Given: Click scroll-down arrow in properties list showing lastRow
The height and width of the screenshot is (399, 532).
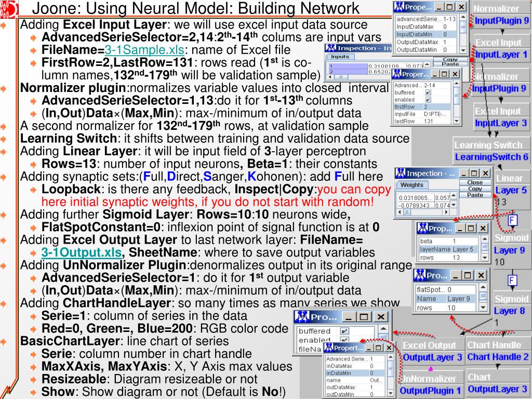Looking at the screenshot, I should click(x=456, y=121).
